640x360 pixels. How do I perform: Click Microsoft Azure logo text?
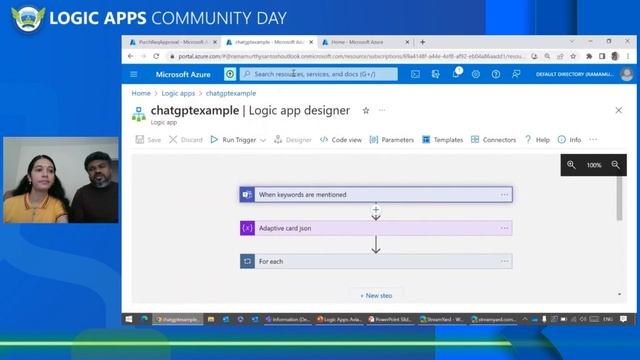pyautogui.click(x=183, y=74)
